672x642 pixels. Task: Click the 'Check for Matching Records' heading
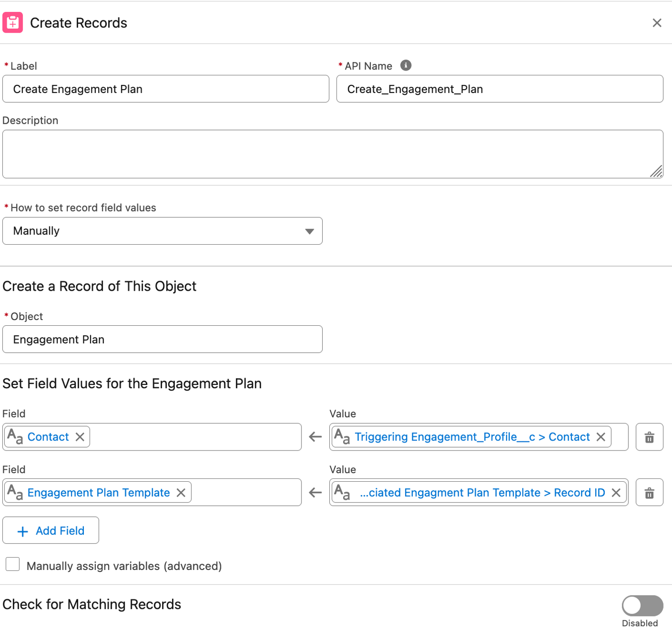tap(92, 604)
